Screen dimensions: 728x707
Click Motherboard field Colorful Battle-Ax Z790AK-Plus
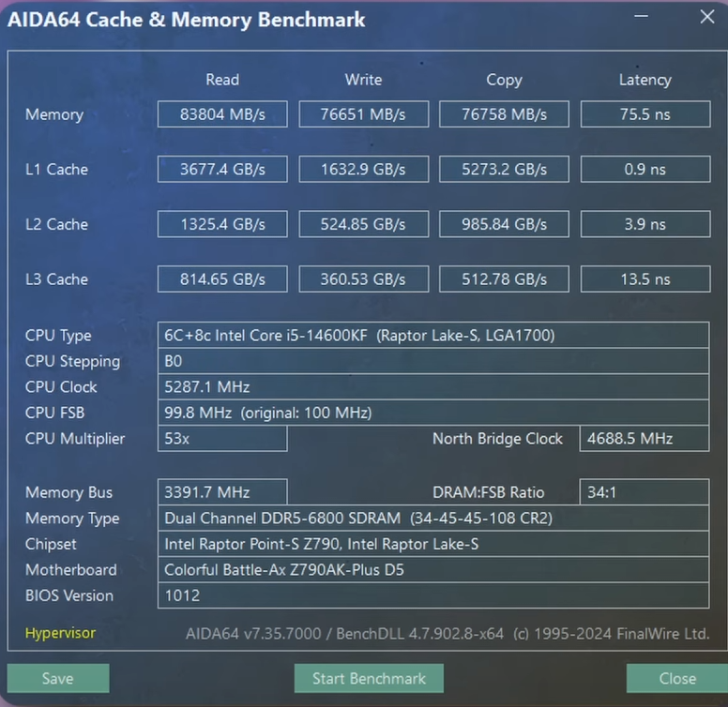(433, 570)
